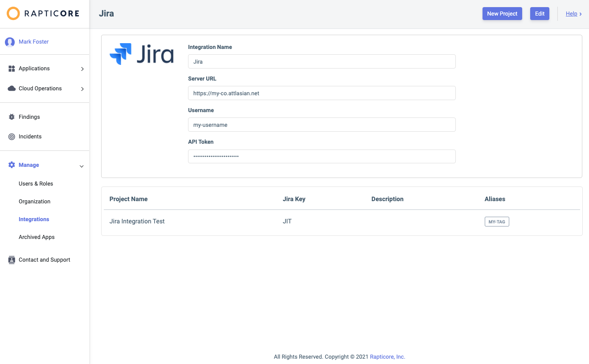Click the Username input field
Screen dimensions: 589x364
[x=322, y=125]
